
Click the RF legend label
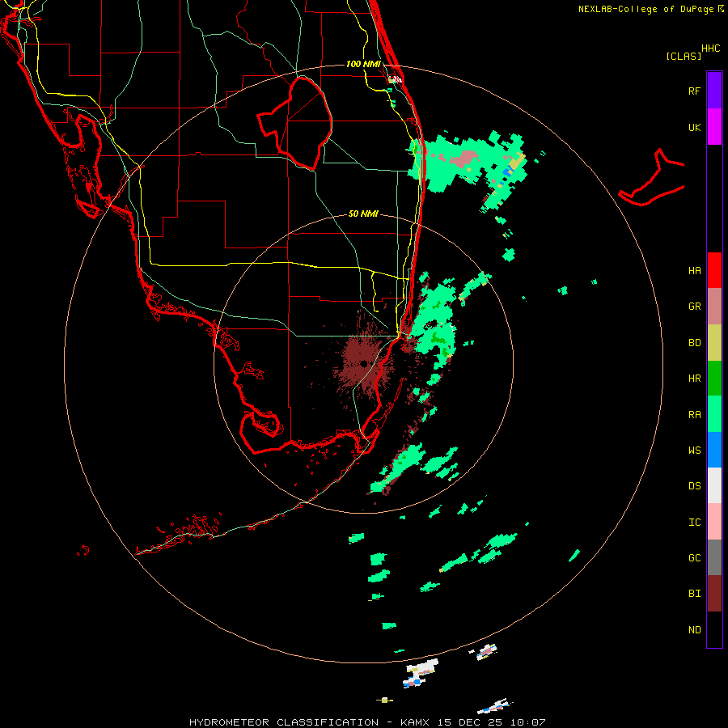694,91
